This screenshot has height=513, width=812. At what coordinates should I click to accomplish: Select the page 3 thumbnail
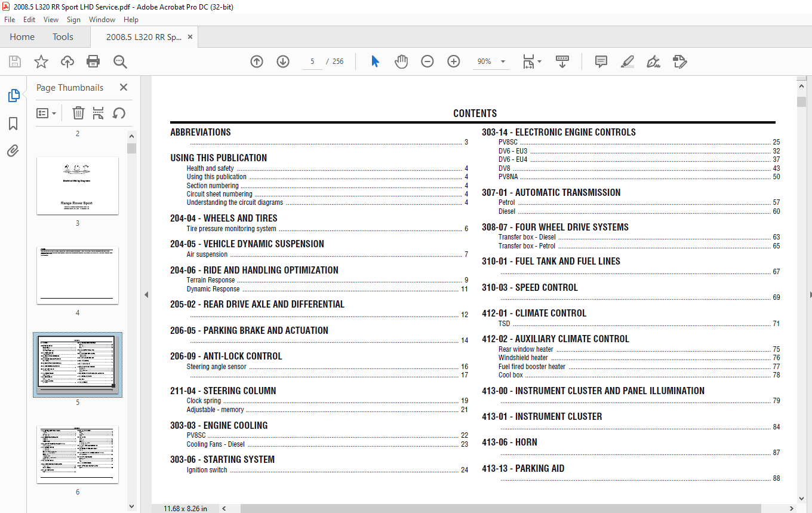(x=78, y=186)
